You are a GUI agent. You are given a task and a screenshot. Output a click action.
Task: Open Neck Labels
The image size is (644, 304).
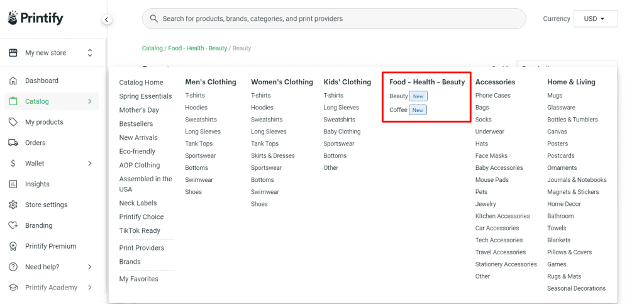pos(138,203)
